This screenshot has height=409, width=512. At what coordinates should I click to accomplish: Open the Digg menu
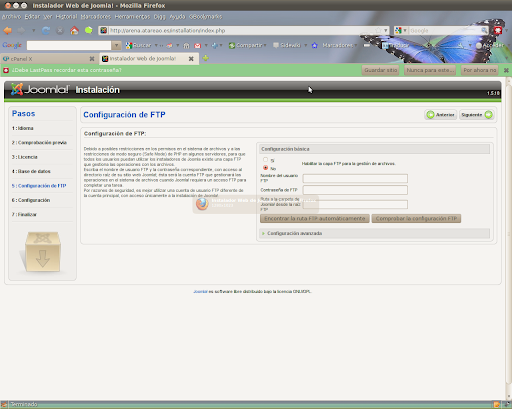click(159, 17)
